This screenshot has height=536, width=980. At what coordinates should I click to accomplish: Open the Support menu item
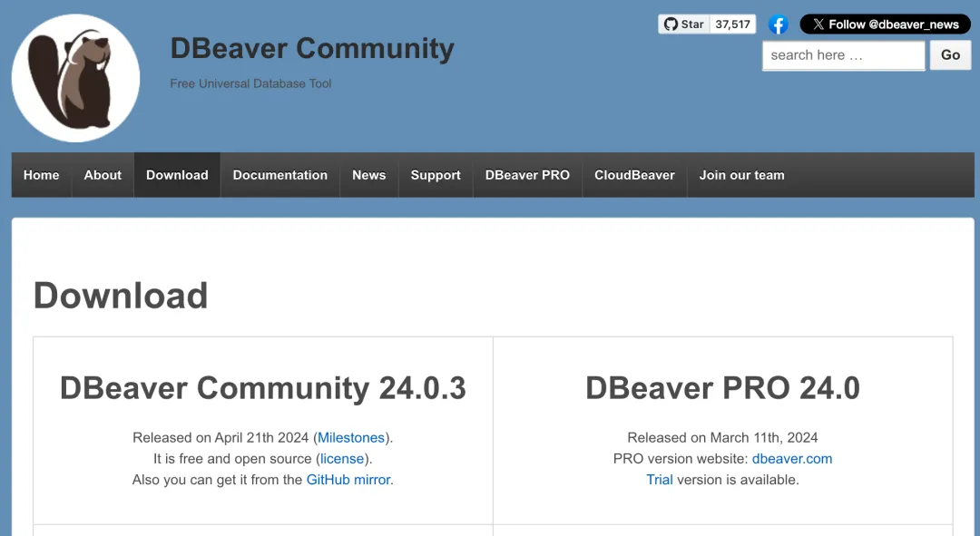[436, 175]
